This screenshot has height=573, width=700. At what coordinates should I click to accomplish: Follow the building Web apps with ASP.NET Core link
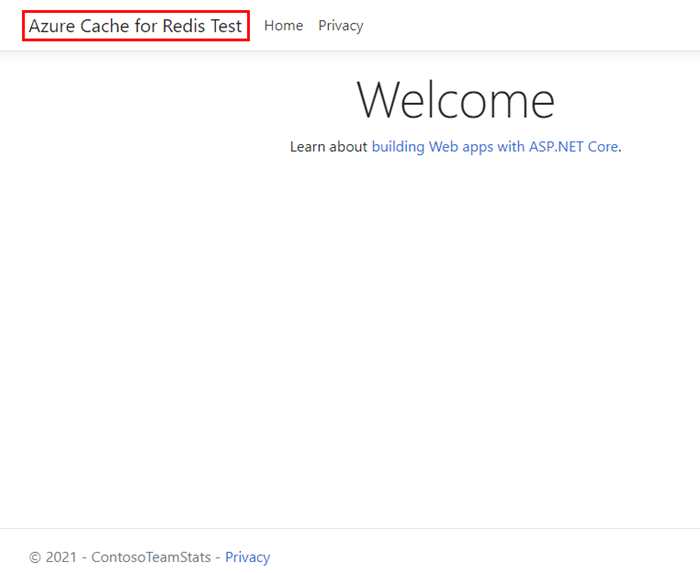click(495, 146)
